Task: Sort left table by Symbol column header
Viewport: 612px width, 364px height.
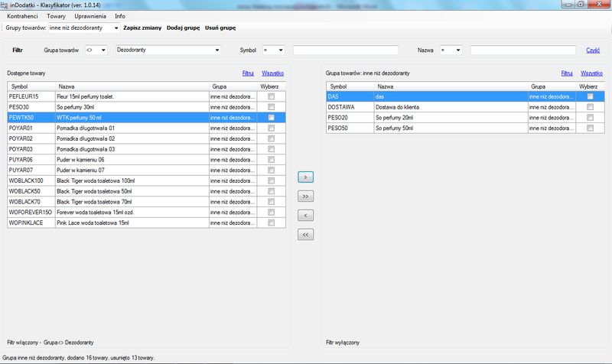Action: pos(31,86)
